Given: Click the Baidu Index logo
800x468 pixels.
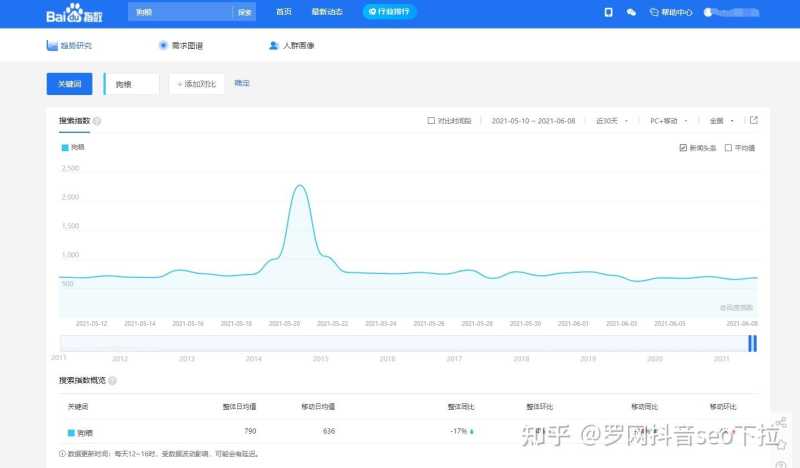Looking at the screenshot, I should [x=74, y=13].
